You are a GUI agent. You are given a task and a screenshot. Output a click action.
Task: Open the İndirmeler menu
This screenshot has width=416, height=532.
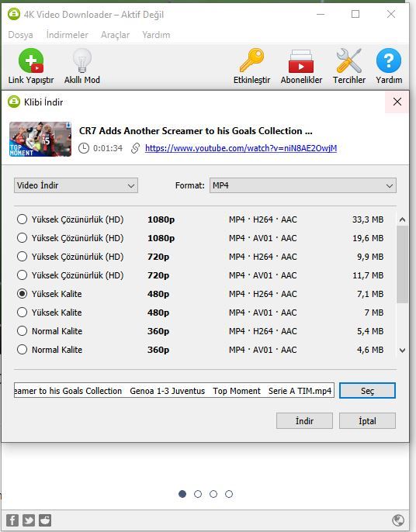pos(68,35)
